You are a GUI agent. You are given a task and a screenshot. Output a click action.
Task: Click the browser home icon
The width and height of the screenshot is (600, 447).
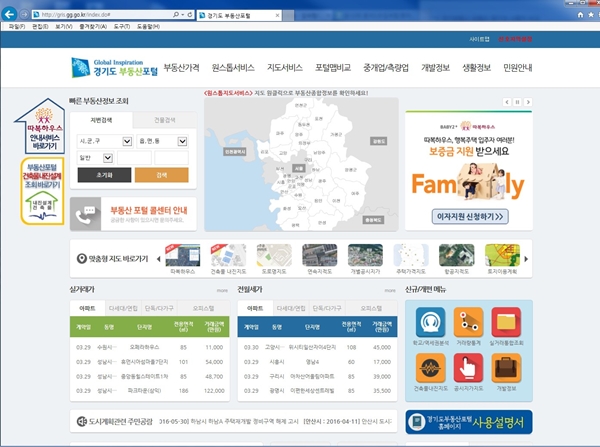pos(580,15)
